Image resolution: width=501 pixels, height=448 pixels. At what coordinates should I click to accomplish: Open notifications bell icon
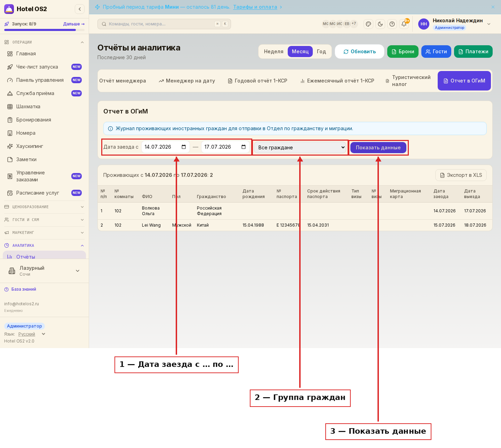coord(404,24)
